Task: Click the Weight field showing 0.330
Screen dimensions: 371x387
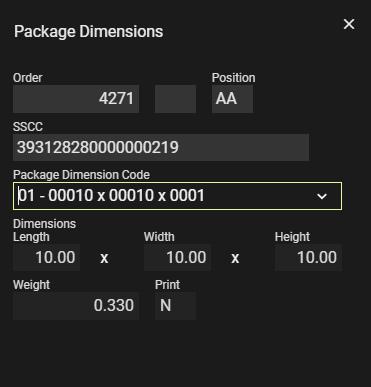Action: (x=76, y=306)
